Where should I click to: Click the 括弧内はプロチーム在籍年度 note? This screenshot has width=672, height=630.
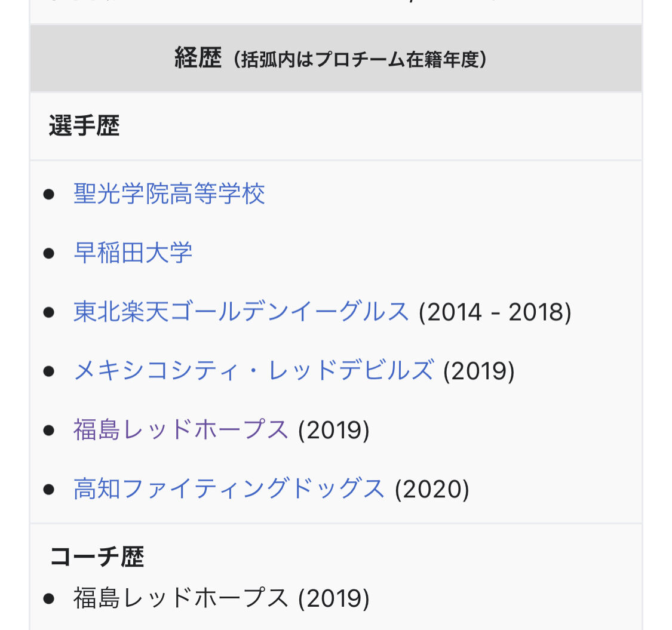360,59
